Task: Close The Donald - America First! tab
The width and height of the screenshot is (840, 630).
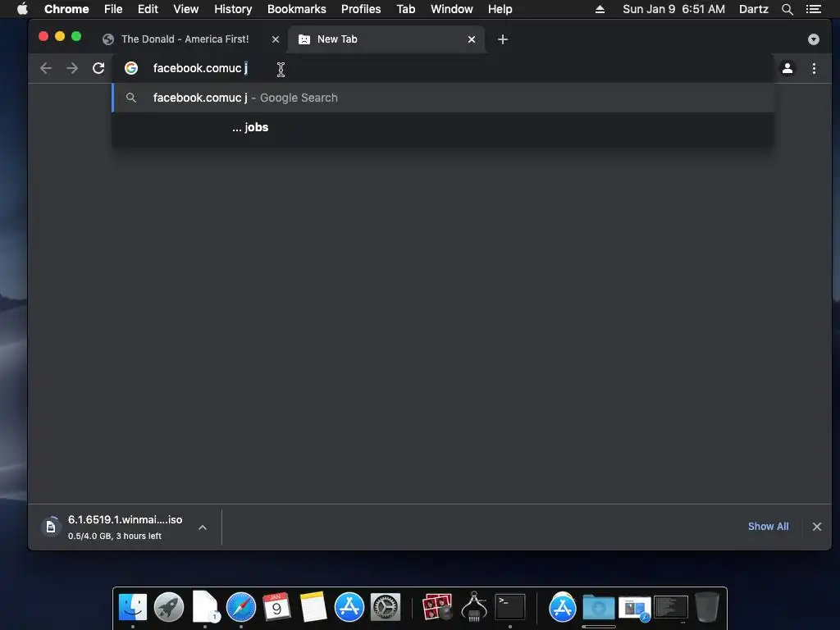Action: click(x=276, y=39)
